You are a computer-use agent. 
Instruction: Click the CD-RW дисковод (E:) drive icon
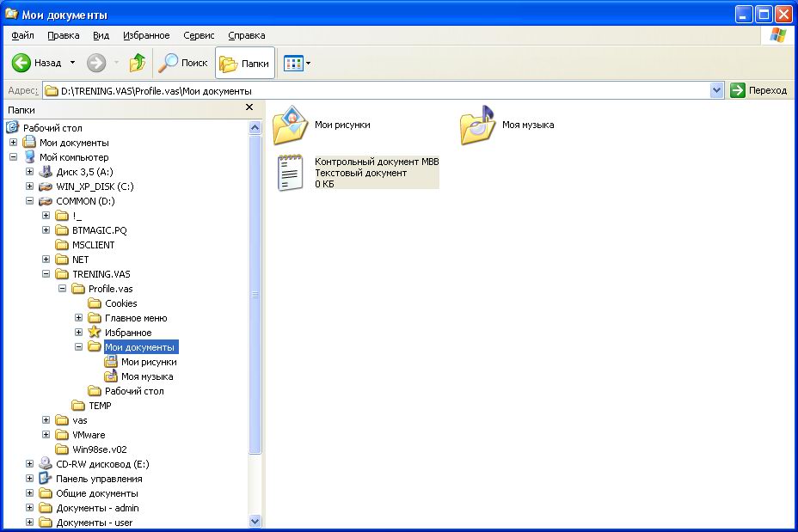point(46,463)
